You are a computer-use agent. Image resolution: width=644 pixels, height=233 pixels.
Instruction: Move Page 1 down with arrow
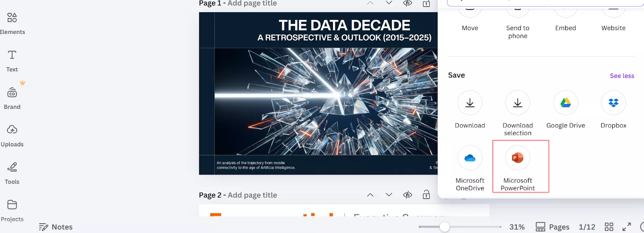[x=389, y=3]
